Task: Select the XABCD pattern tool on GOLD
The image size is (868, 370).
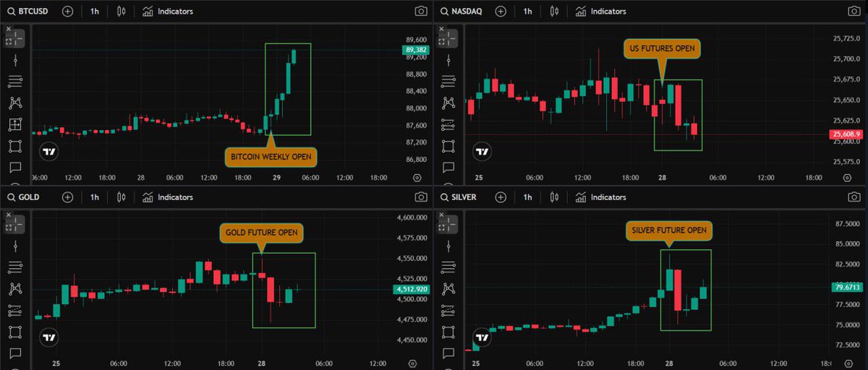Action: 14,289
